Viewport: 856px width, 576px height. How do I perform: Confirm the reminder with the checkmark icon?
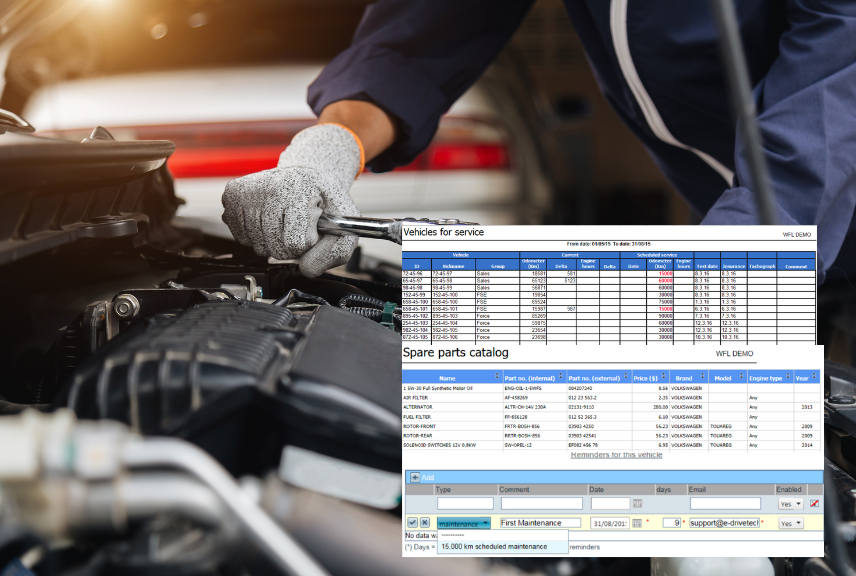412,523
